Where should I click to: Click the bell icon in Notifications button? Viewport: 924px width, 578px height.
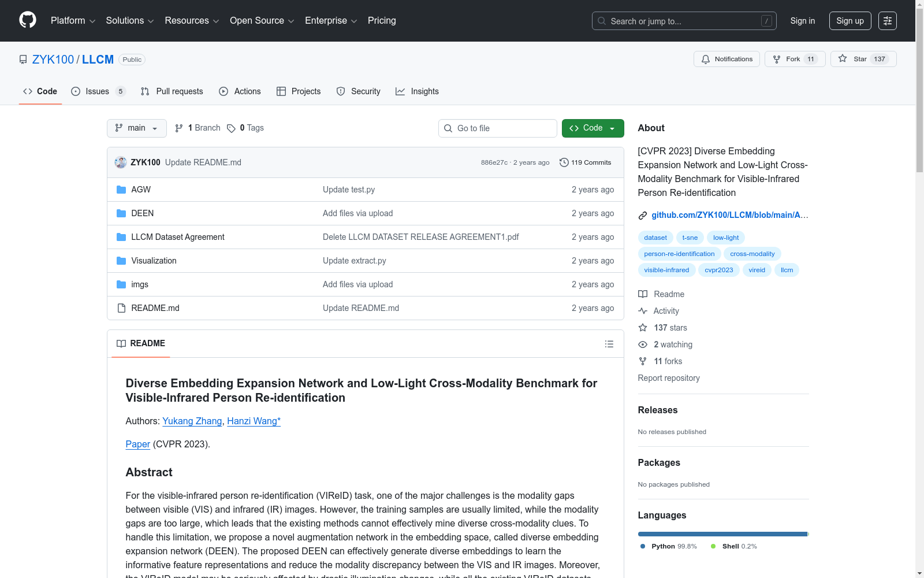(706, 59)
